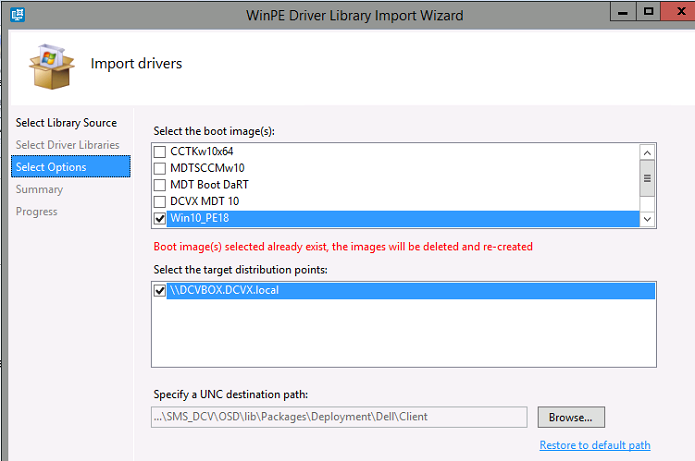Go to Select Library Source step
The height and width of the screenshot is (461, 695).
pos(66,123)
